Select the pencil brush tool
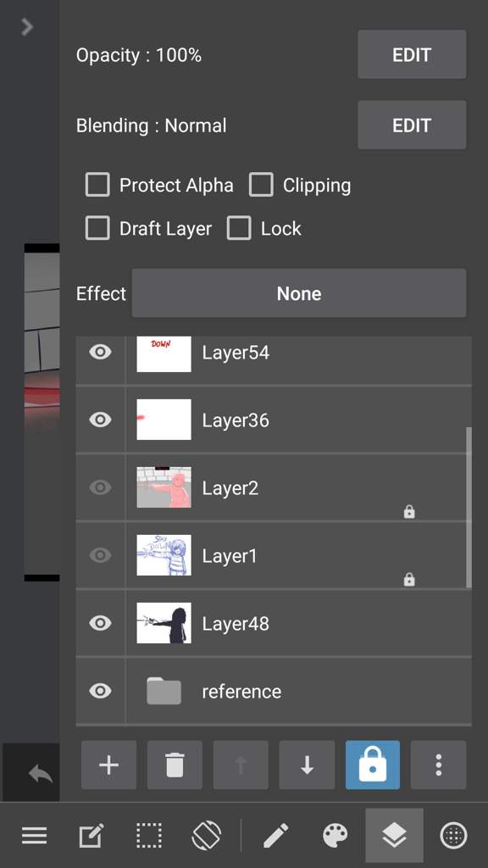 coord(275,835)
